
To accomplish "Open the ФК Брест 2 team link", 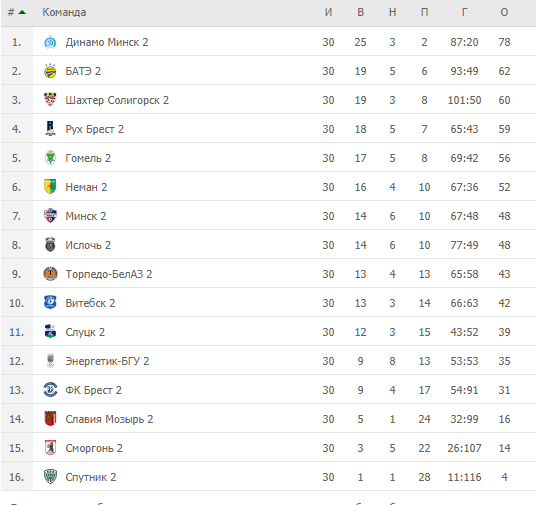I will 93,390.
